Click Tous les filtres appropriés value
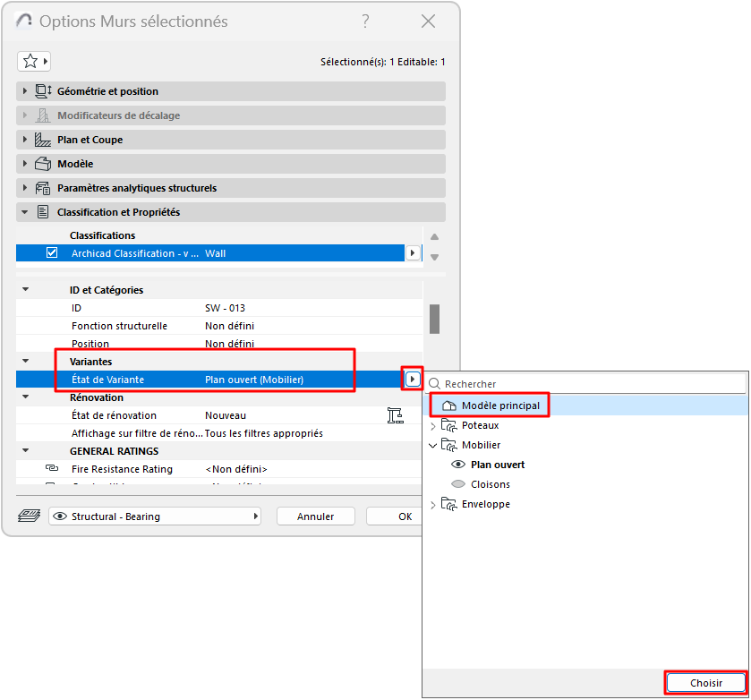751x700 pixels. point(264,433)
